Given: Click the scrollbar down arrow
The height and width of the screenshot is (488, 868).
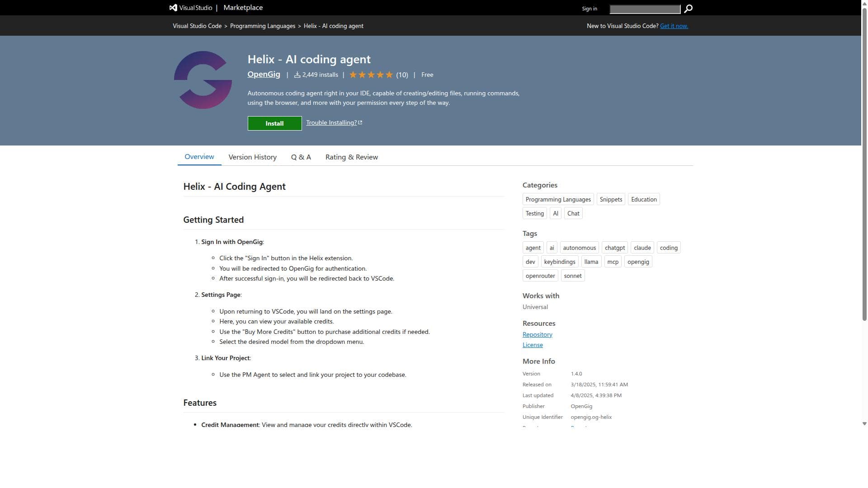Looking at the screenshot, I should (864, 424).
